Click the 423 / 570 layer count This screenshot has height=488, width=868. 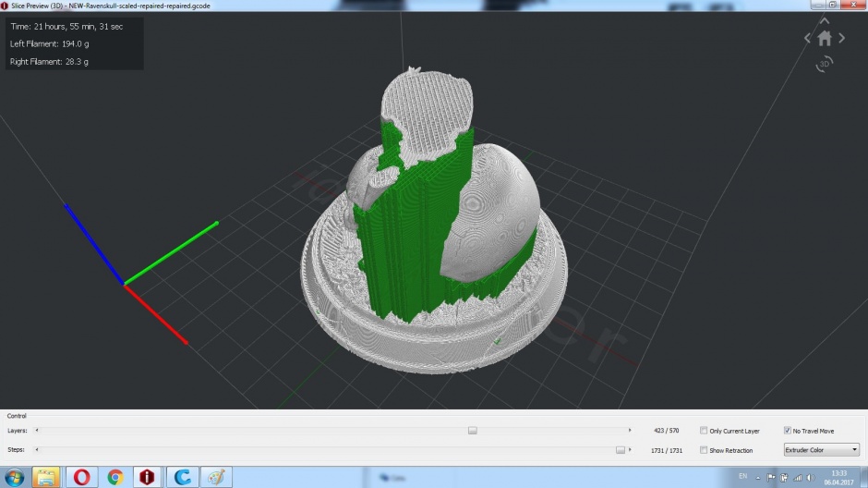(666, 431)
